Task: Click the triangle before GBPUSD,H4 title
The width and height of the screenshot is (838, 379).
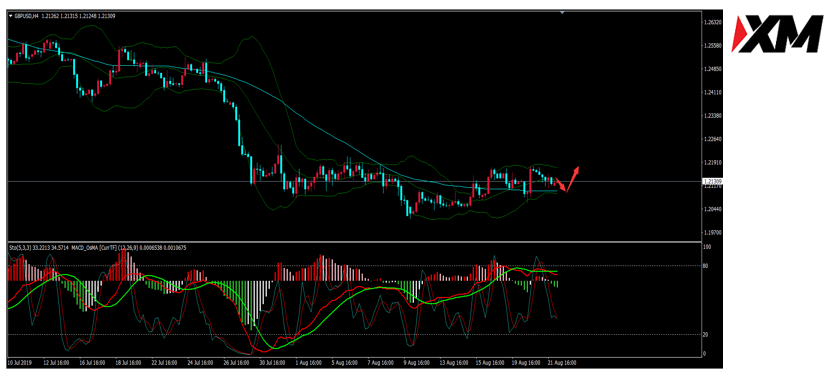Action: tap(11, 16)
